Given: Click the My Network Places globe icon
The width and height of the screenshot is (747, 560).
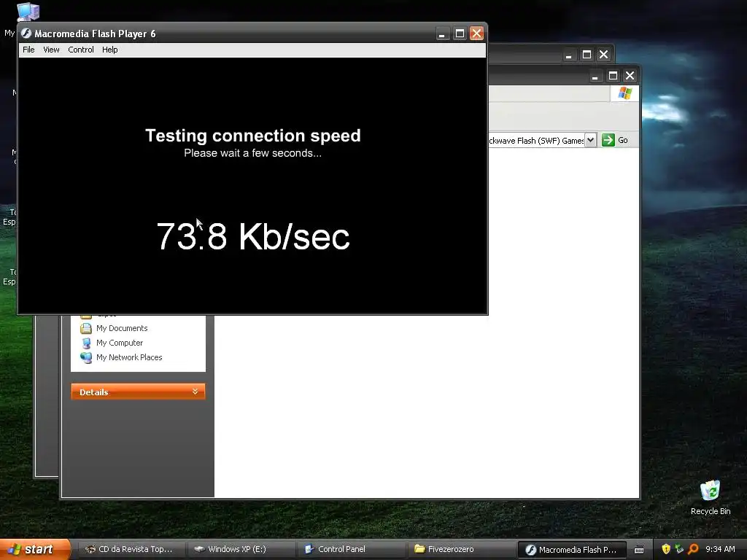Looking at the screenshot, I should point(86,357).
